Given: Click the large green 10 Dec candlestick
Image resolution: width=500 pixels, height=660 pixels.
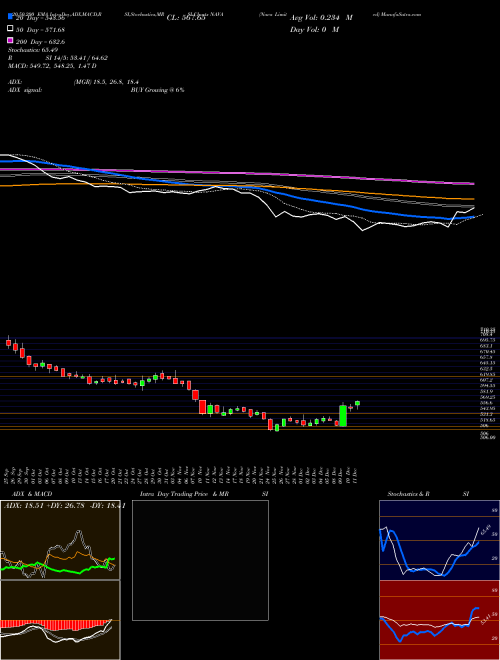Looking at the screenshot, I should pos(343,415).
